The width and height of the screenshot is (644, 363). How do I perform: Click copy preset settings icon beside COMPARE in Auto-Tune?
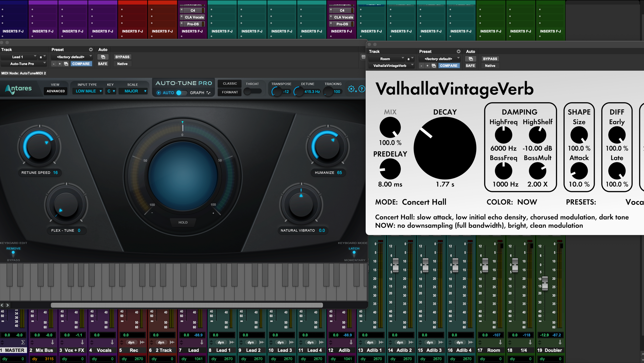point(66,64)
